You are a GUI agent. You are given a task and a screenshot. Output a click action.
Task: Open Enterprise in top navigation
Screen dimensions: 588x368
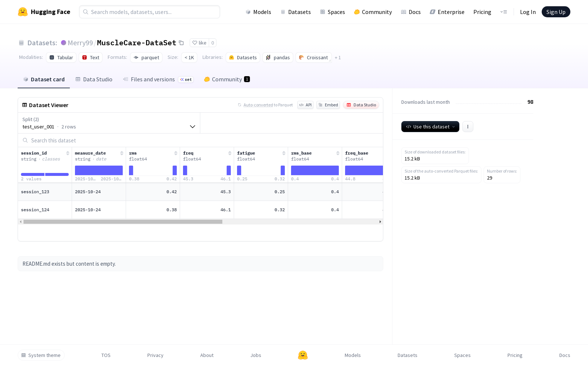point(447,12)
